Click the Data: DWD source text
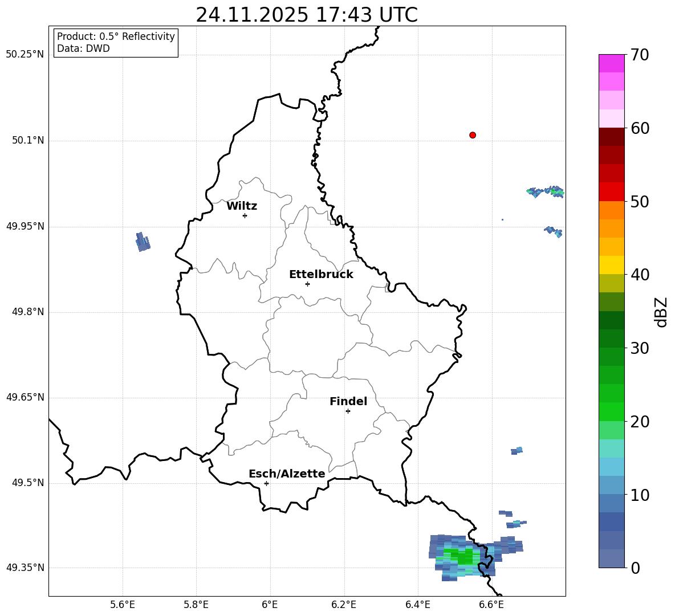Image resolution: width=675 pixels, height=616 pixels. point(83,48)
